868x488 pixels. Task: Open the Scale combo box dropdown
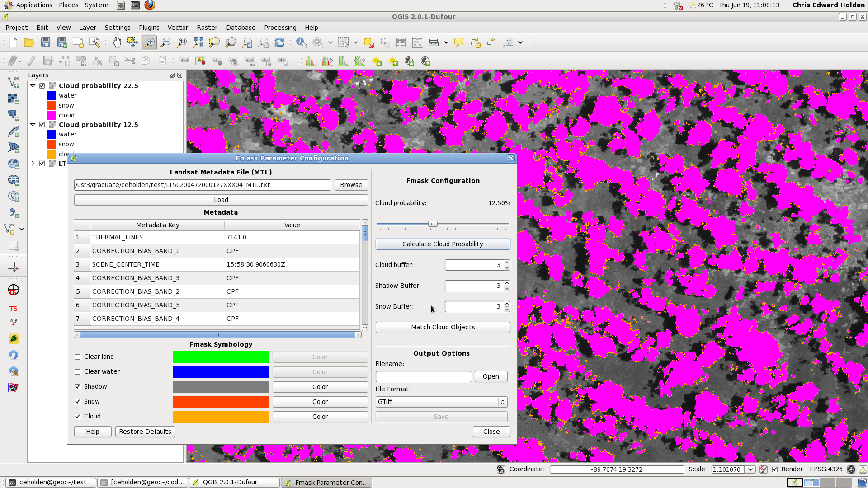pos(750,469)
